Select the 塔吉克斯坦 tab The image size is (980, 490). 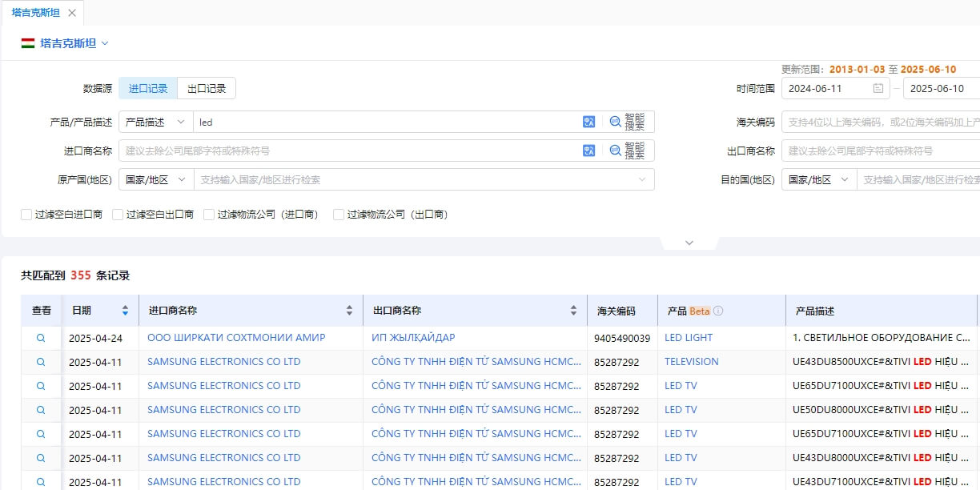35,13
